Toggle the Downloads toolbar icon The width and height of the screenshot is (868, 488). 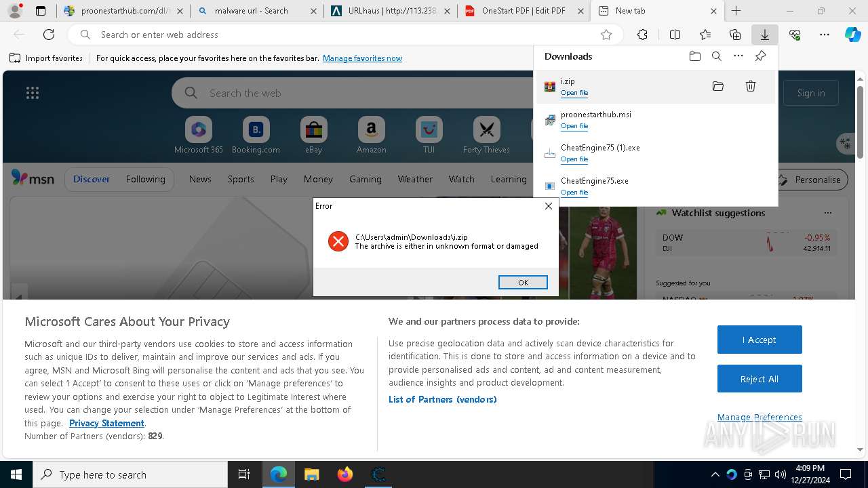click(x=764, y=35)
